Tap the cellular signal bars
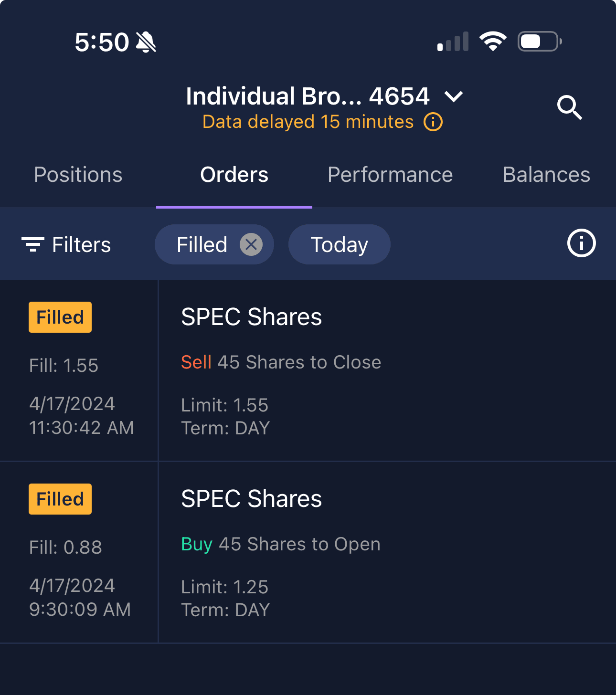The image size is (616, 695). 453,42
